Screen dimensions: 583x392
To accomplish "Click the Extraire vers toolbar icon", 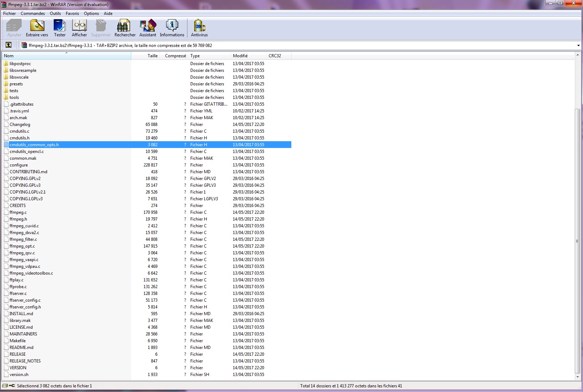I will pyautogui.click(x=37, y=26).
